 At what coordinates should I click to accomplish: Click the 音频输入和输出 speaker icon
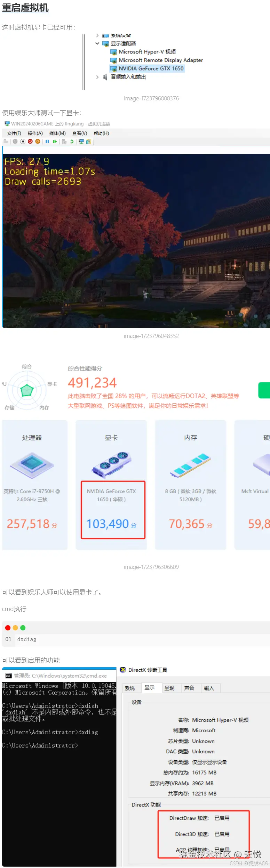point(105,77)
